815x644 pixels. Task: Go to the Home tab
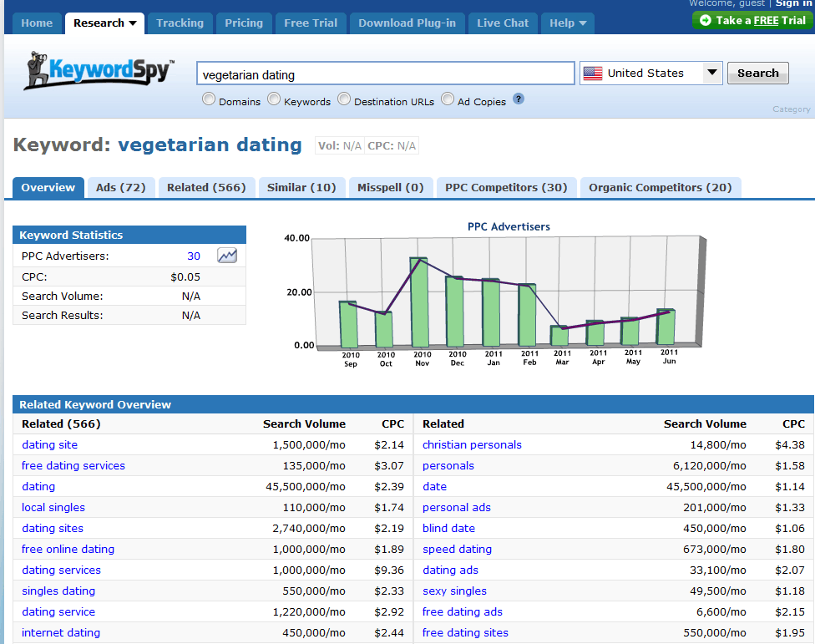(37, 23)
